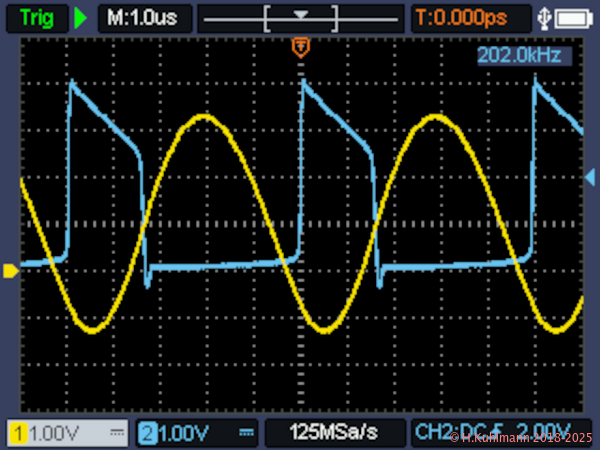The height and width of the screenshot is (450, 600).
Task: Click the T:0.000ps trigger time readout
Action: pos(471,18)
